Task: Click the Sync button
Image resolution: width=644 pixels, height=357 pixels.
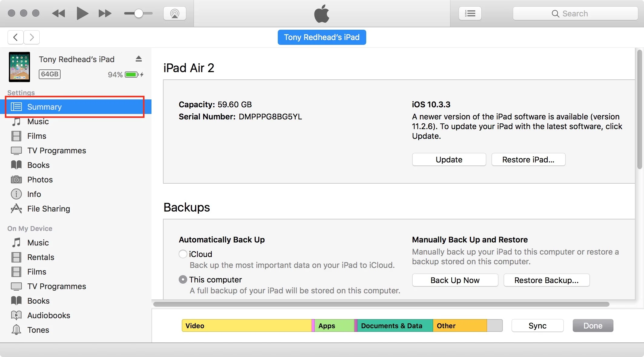Action: pos(538,326)
